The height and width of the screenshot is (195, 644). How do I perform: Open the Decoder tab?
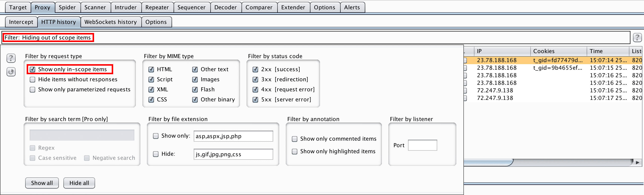[x=225, y=7]
